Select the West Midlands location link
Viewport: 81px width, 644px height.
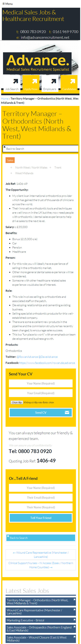coord(24,173)
